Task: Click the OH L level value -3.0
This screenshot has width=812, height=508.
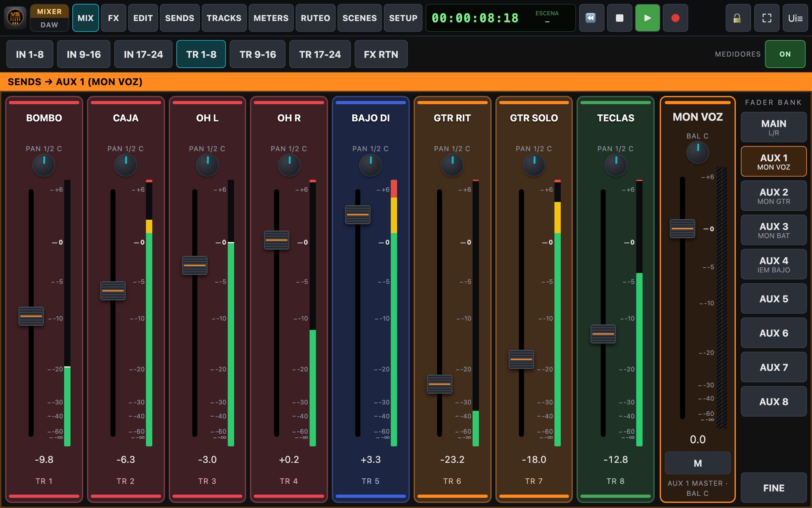Action: click(207, 459)
